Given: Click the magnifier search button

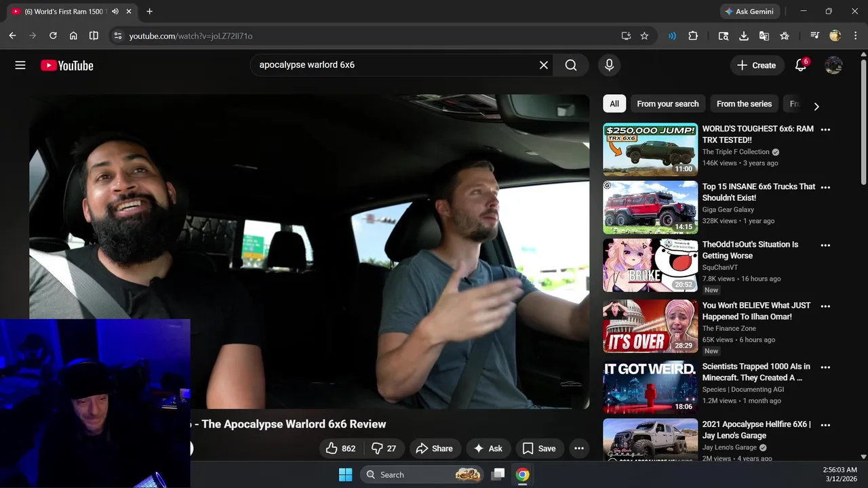Looking at the screenshot, I should tap(571, 65).
